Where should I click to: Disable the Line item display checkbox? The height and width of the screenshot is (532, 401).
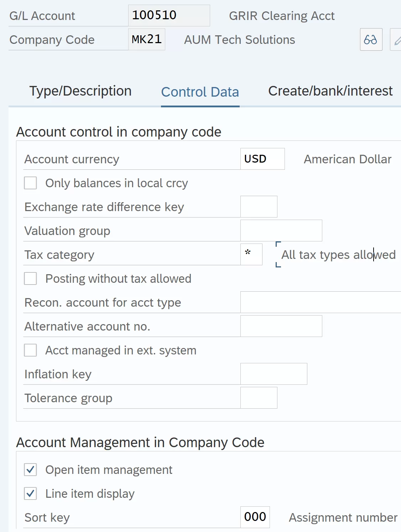pos(30,493)
